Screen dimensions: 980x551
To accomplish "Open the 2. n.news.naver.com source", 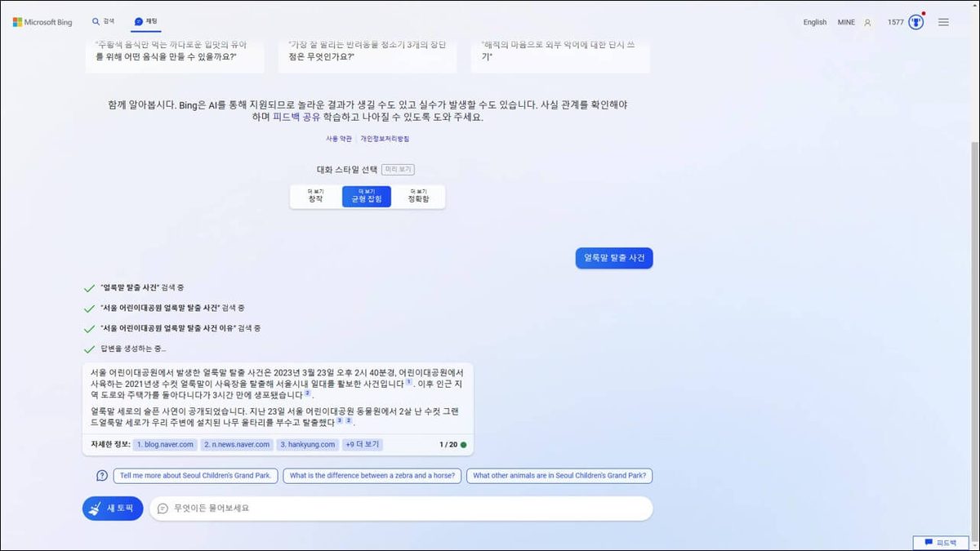I will click(x=236, y=445).
